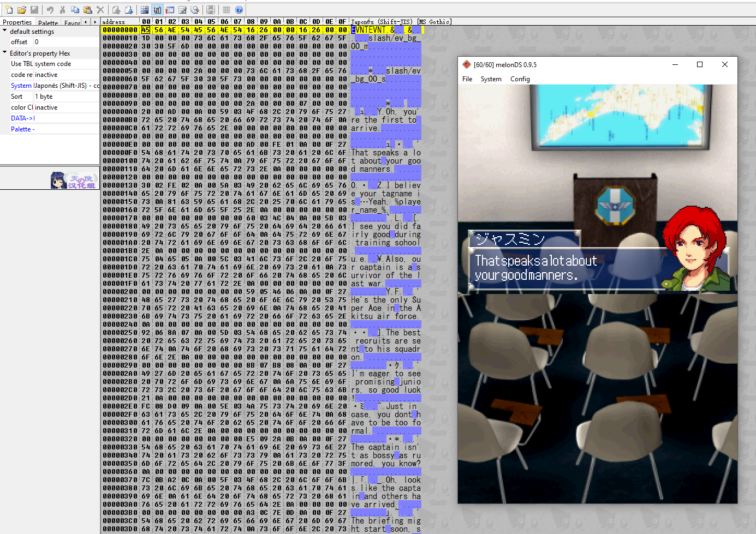Click the blue System link label

point(21,86)
